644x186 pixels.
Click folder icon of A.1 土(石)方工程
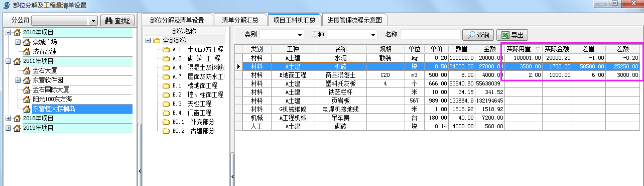point(166,49)
